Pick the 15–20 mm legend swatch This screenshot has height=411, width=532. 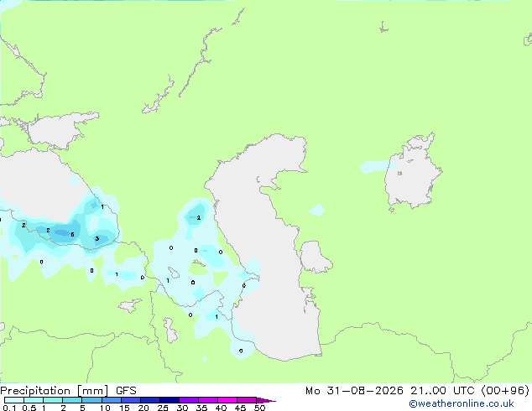pos(130,400)
